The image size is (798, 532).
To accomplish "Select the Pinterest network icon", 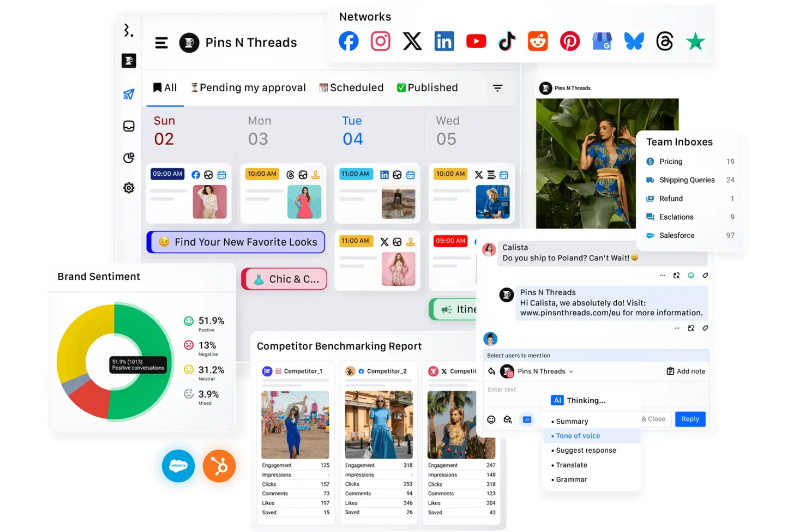I will click(x=569, y=41).
